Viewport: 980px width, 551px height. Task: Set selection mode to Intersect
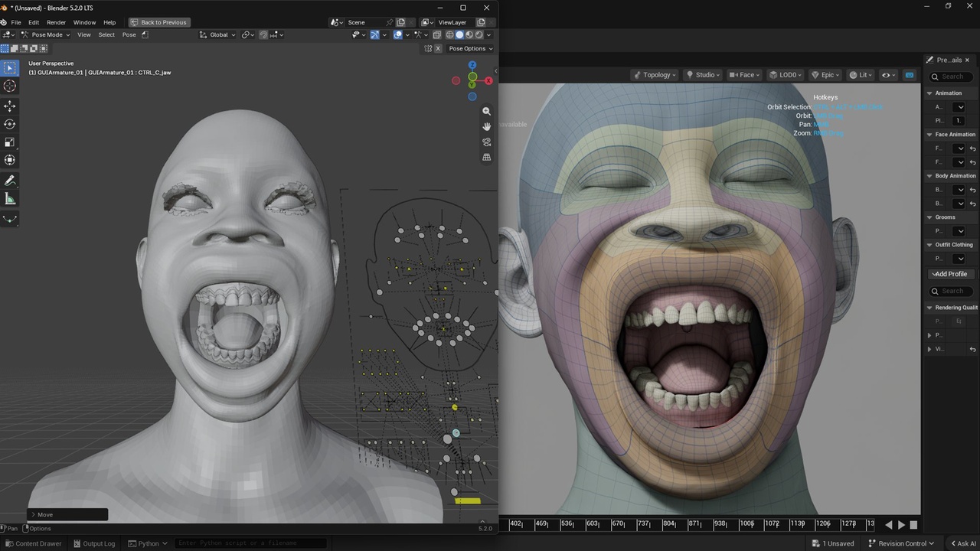[43, 48]
